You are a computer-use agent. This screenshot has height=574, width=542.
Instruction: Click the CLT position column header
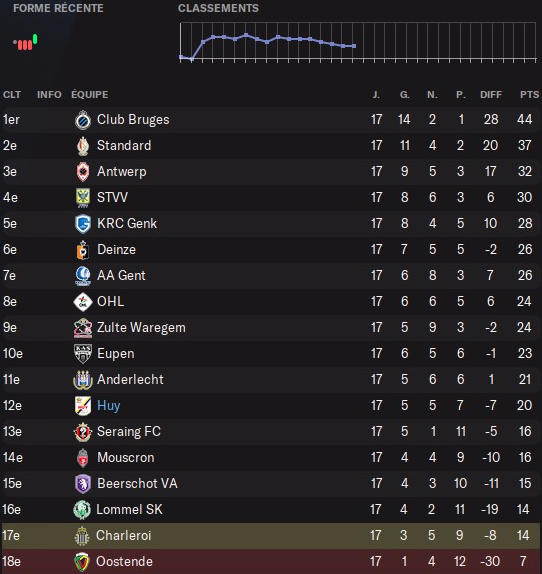pos(12,94)
